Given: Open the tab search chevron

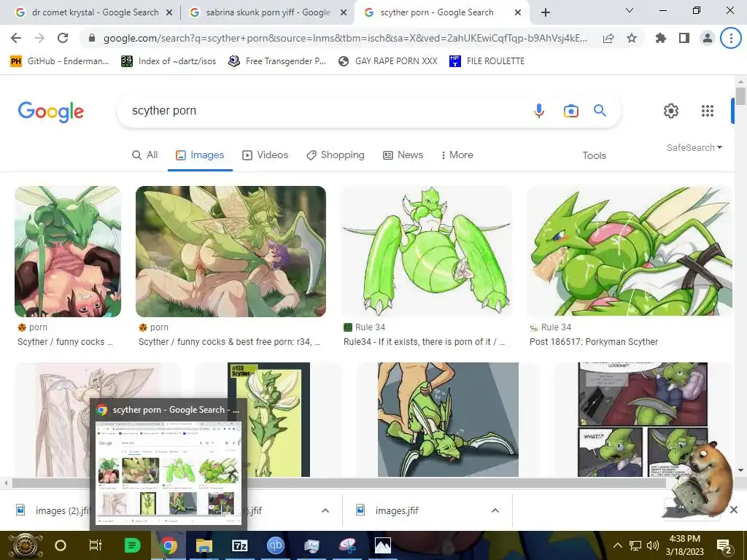Looking at the screenshot, I should pyautogui.click(x=630, y=10).
